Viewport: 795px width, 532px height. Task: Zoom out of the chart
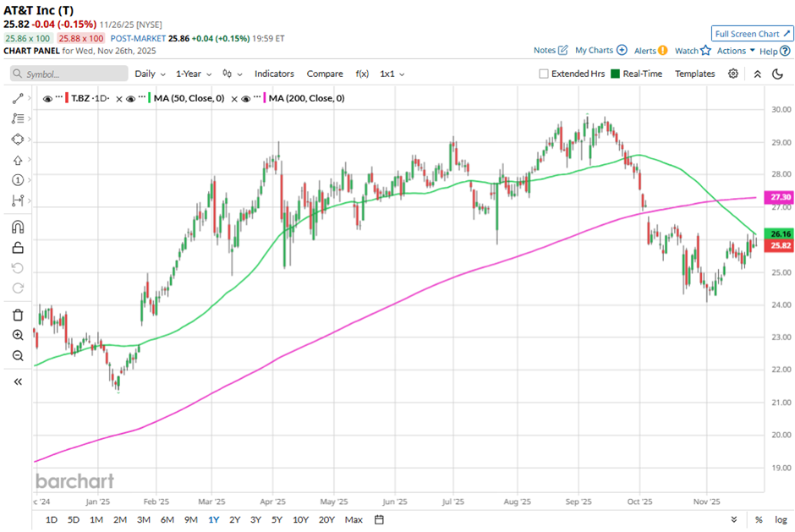17,356
